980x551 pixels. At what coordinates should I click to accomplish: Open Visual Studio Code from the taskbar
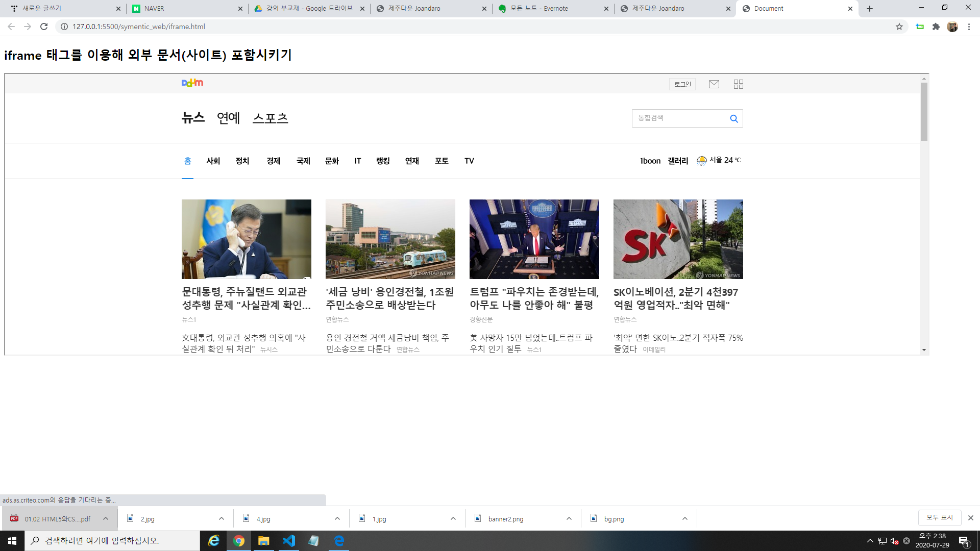pos(289,541)
